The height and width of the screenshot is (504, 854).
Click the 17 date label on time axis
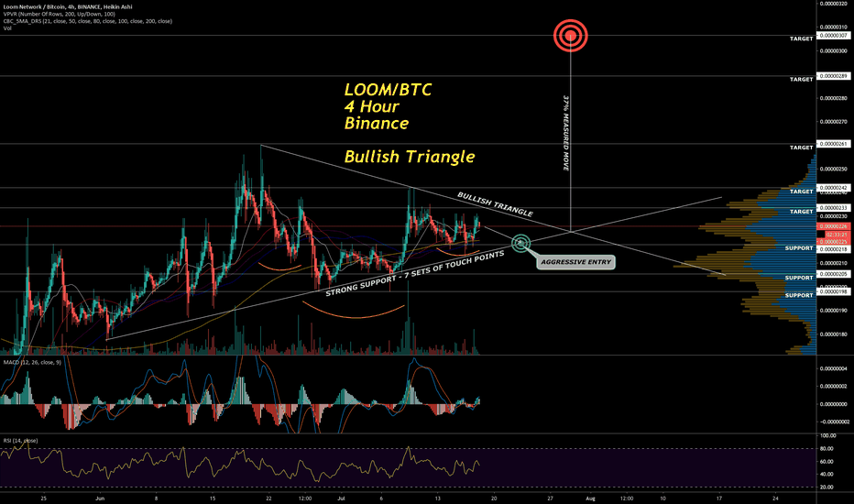point(719,498)
